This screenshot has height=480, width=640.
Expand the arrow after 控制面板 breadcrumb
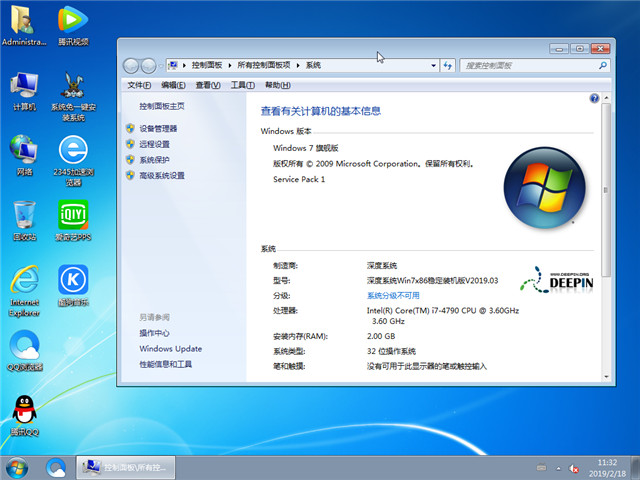coord(230,65)
